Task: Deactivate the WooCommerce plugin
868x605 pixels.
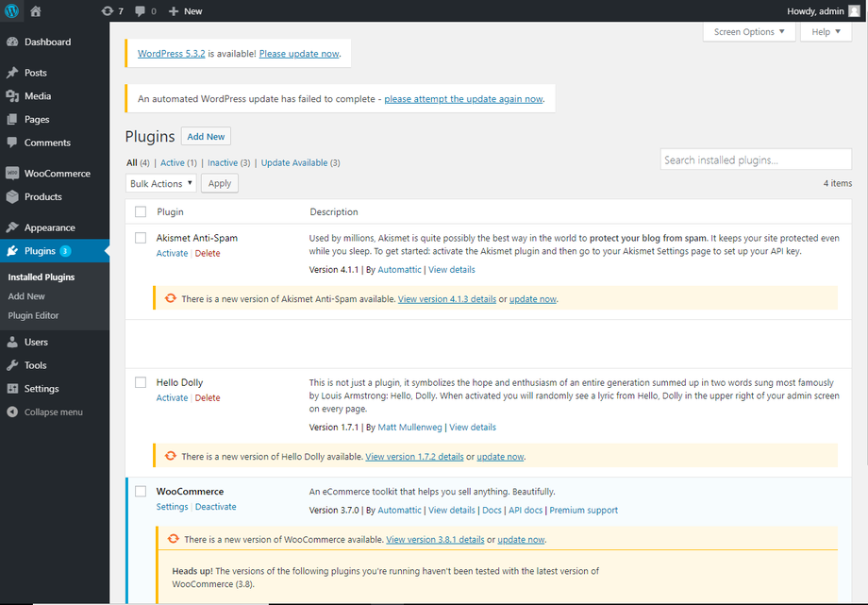Action: coord(215,507)
